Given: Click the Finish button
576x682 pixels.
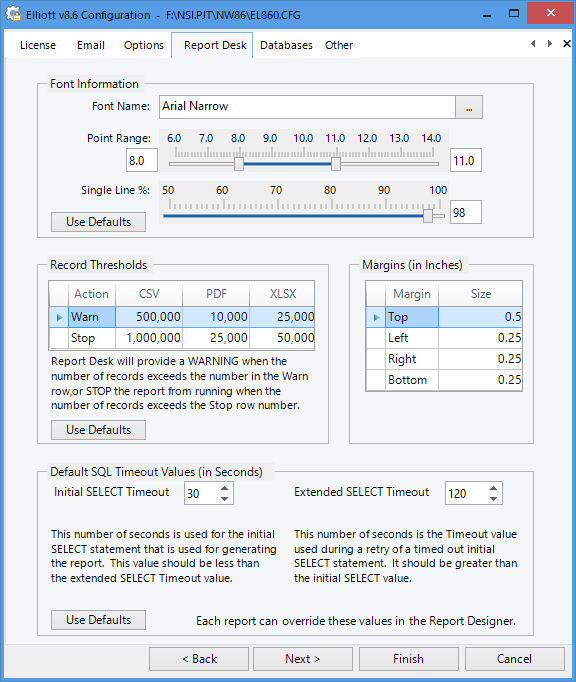Looking at the screenshot, I should click(409, 659).
